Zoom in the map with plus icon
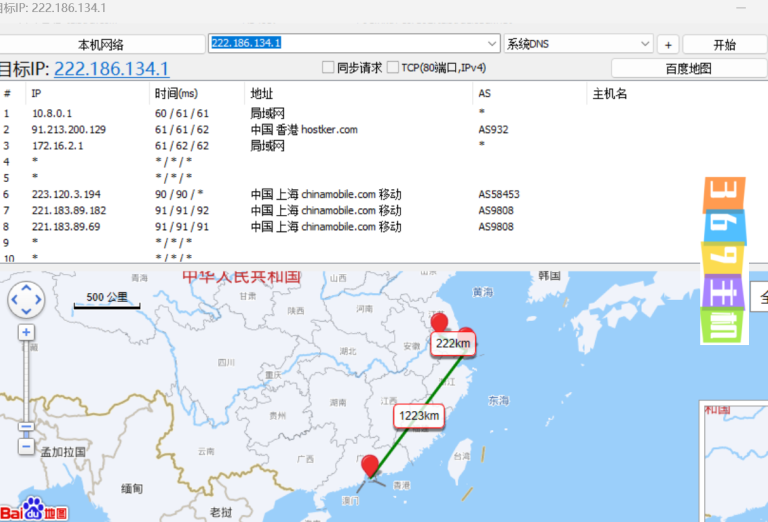 (x=26, y=332)
